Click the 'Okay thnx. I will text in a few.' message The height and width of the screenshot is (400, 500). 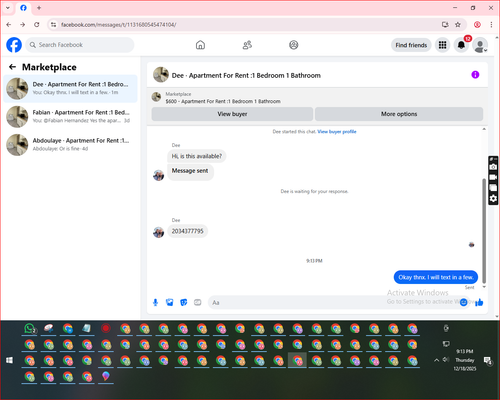coord(436,277)
